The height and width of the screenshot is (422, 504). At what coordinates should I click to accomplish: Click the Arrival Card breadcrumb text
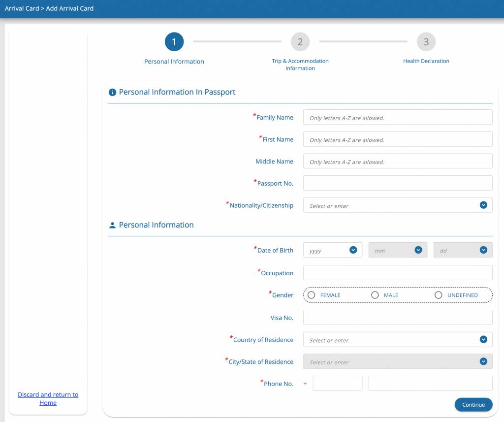click(22, 8)
